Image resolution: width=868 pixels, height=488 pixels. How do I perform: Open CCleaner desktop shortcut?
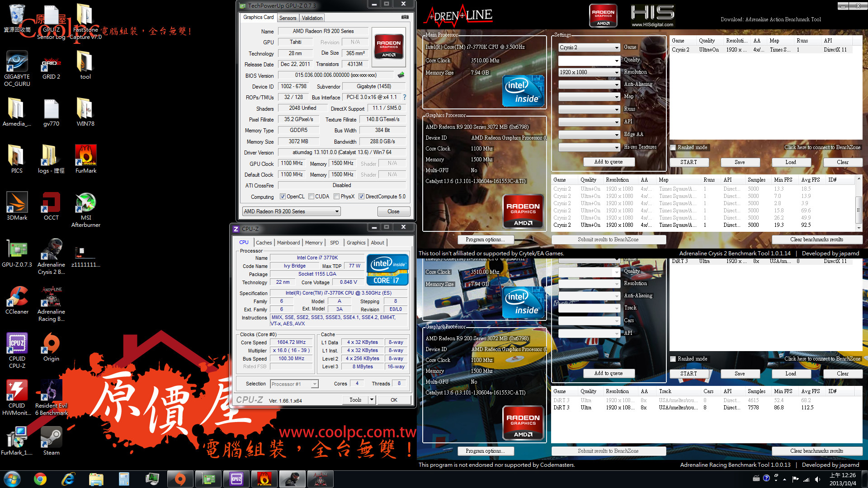17,300
